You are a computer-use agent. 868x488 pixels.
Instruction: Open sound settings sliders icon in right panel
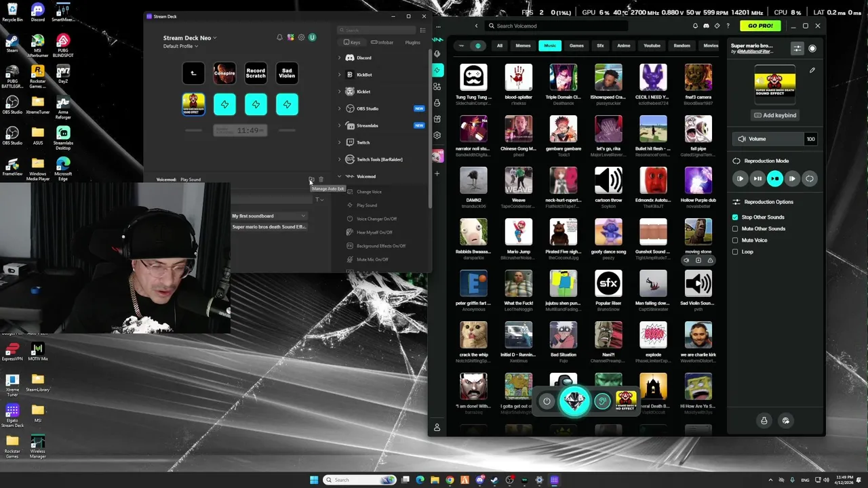tap(797, 49)
